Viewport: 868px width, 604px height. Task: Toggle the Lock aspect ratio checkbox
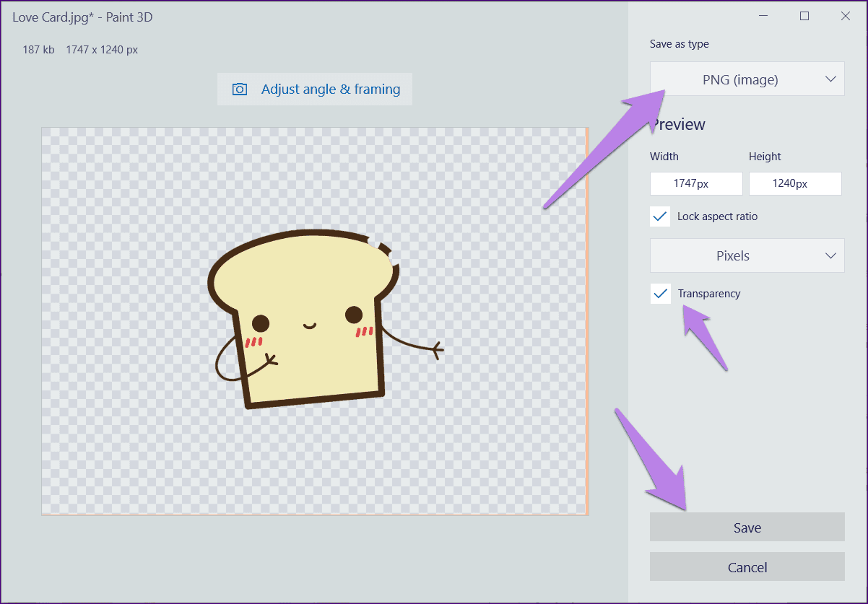pos(661,216)
